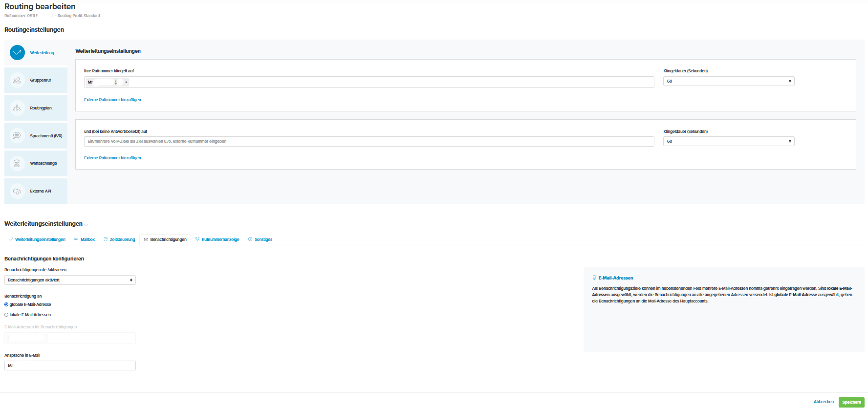Viewport: 868px width, 409px height.
Task: Switch to the Mailbox tab
Action: pyautogui.click(x=87, y=239)
